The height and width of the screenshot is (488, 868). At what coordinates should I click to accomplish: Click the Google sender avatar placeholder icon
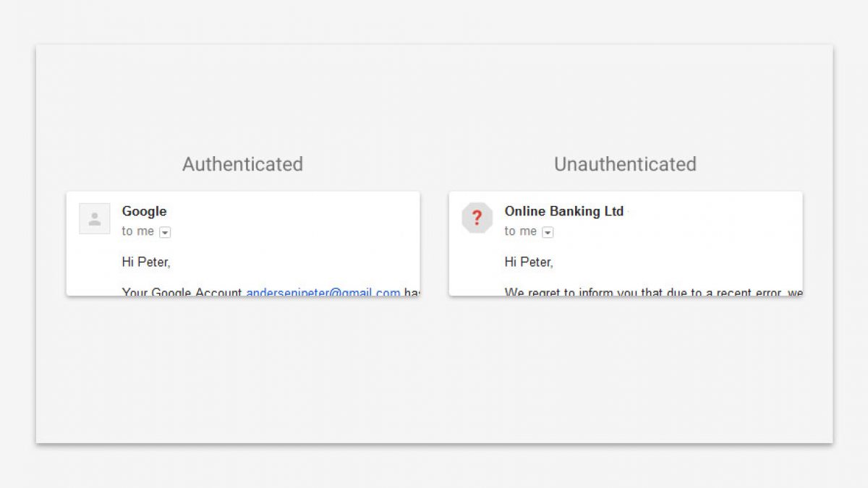(95, 218)
